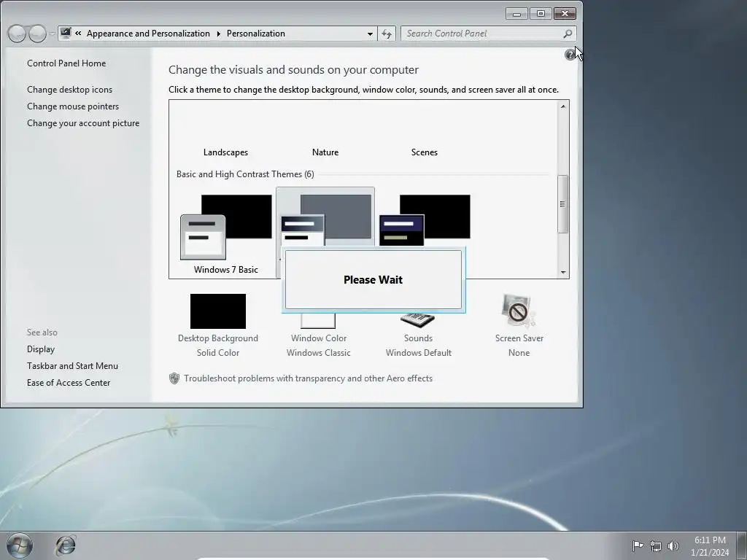Select the Windows 7 Basic theme thumbnail
The image size is (747, 560).
point(226,233)
